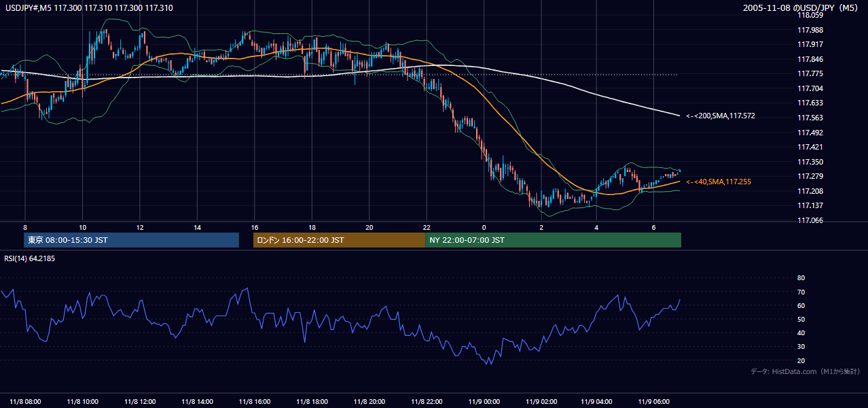Screen dimensions: 868x408
Task: Click price level 117.421 on the axis
Action: (x=810, y=147)
